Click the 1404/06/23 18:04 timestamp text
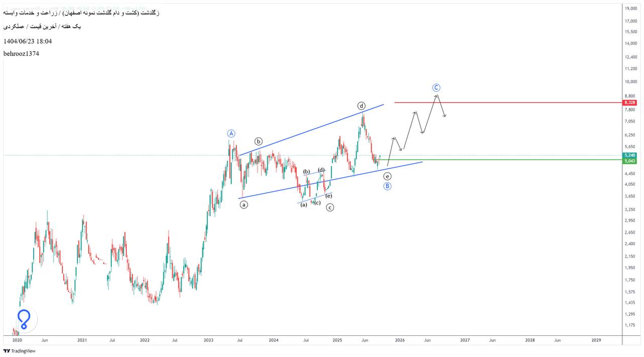This screenshot has width=644, height=357. pyautogui.click(x=28, y=41)
